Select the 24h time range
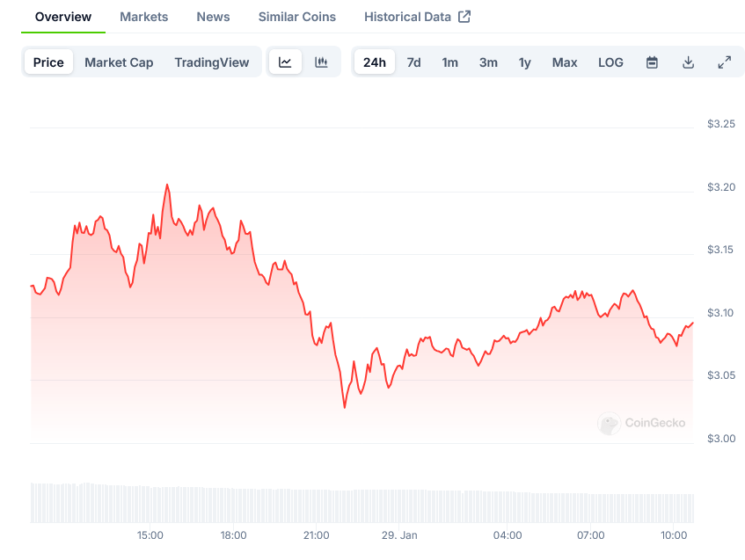The image size is (745, 560). [x=374, y=62]
